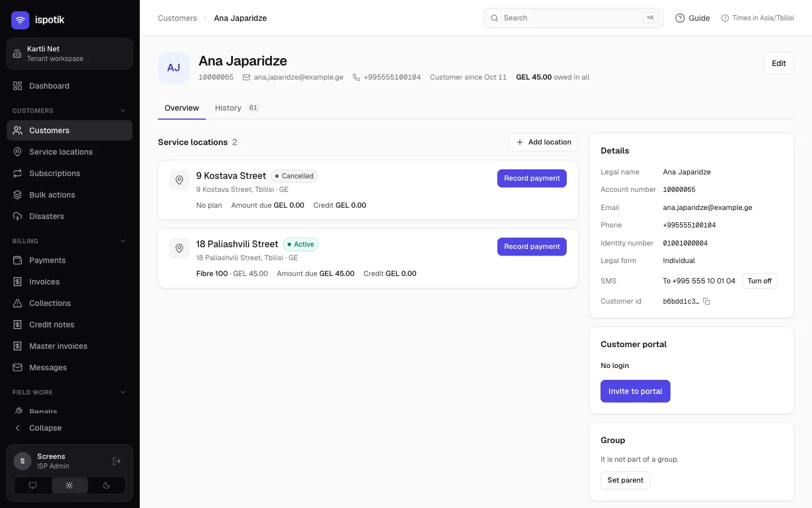Open Bulk actions via its layers icon
Image resolution: width=812 pixels, height=508 pixels.
[x=17, y=195]
